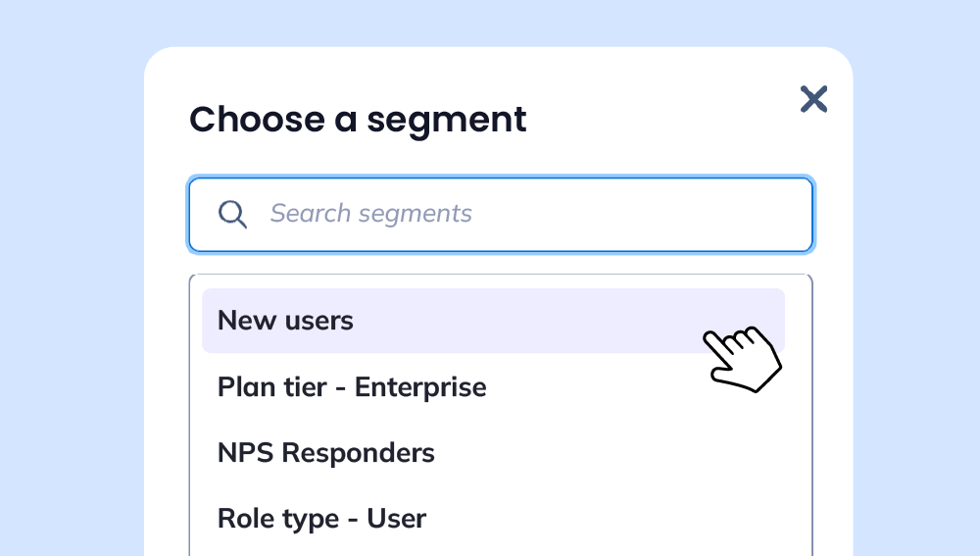The width and height of the screenshot is (980, 556).
Task: Focus the Search segments input field
Action: pyautogui.click(x=501, y=215)
